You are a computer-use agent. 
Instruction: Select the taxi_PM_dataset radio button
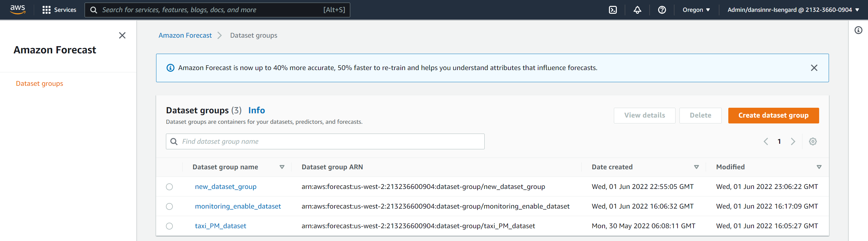click(170, 226)
